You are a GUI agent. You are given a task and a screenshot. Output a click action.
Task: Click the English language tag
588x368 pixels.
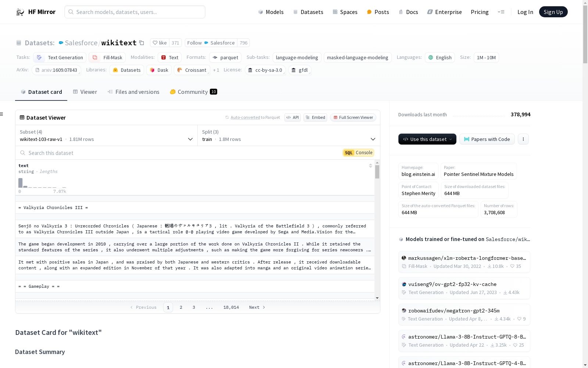tap(440, 58)
